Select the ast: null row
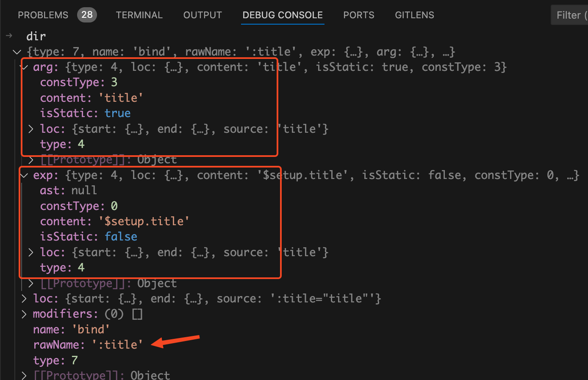This screenshot has height=380, width=588. click(68, 190)
